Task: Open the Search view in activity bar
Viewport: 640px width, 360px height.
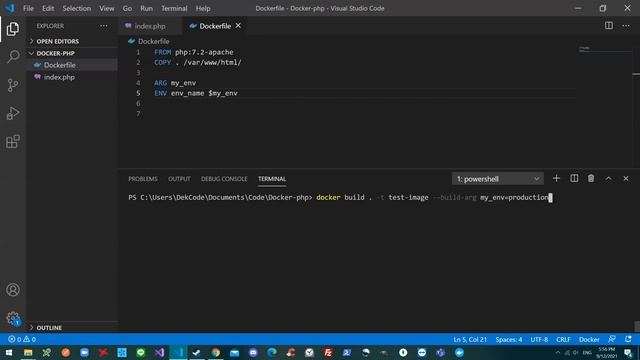Action: (x=13, y=57)
